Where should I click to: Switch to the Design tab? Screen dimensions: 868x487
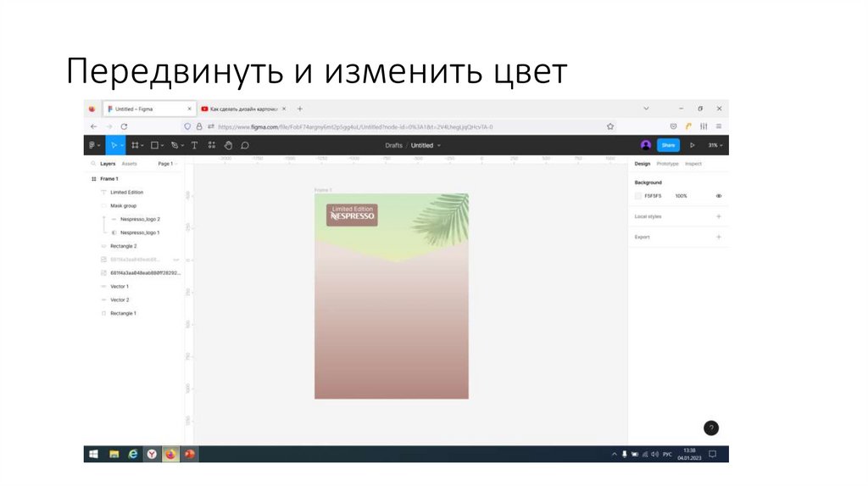click(x=643, y=164)
